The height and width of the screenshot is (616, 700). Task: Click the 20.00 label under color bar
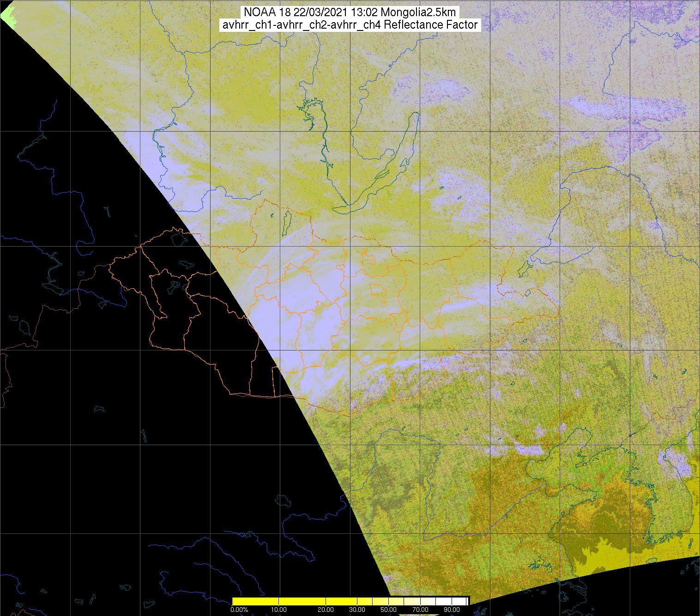pos(326,610)
